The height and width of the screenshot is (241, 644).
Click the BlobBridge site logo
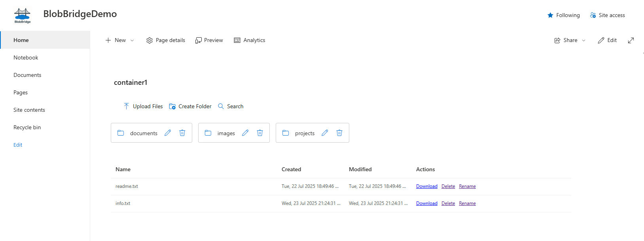(x=22, y=15)
